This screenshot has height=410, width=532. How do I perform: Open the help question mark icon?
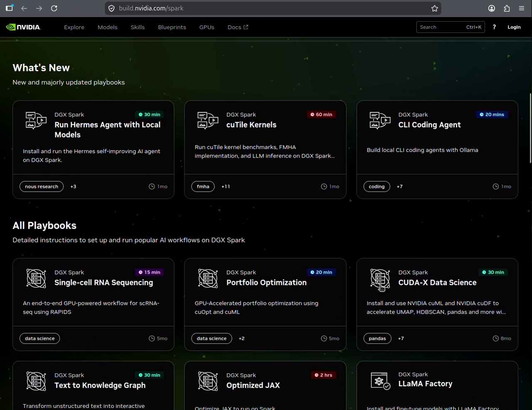point(494,27)
